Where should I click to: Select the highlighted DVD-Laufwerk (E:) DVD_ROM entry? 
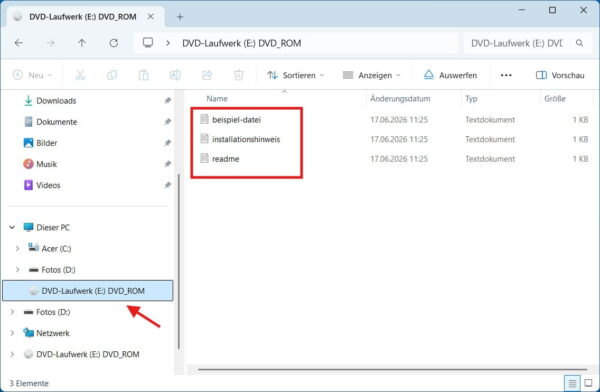pyautogui.click(x=88, y=291)
